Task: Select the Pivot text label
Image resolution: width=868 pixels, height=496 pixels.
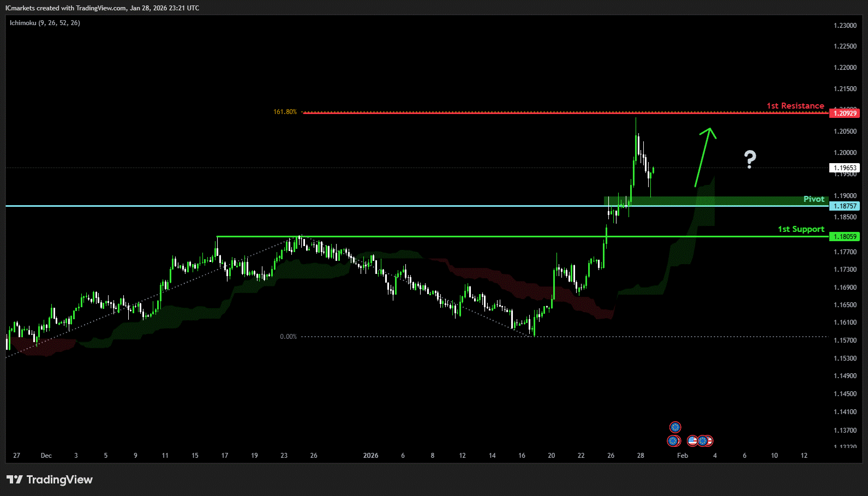Action: pyautogui.click(x=813, y=199)
